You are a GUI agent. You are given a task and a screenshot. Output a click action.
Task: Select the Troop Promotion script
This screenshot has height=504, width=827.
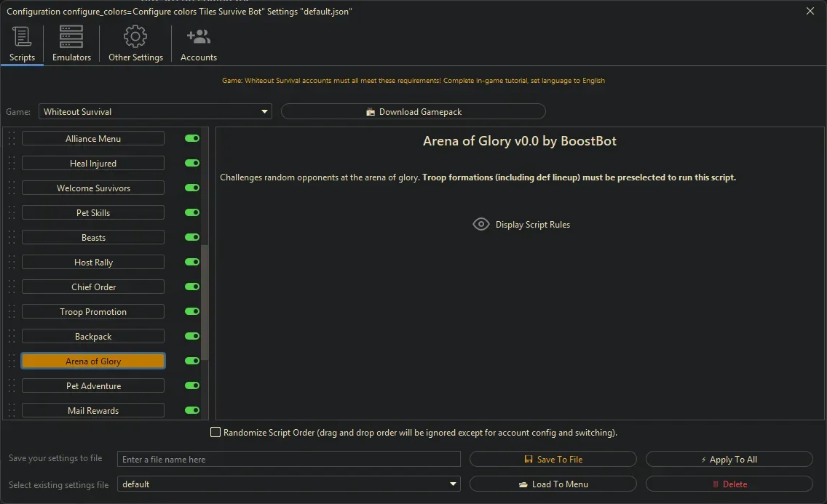click(93, 312)
